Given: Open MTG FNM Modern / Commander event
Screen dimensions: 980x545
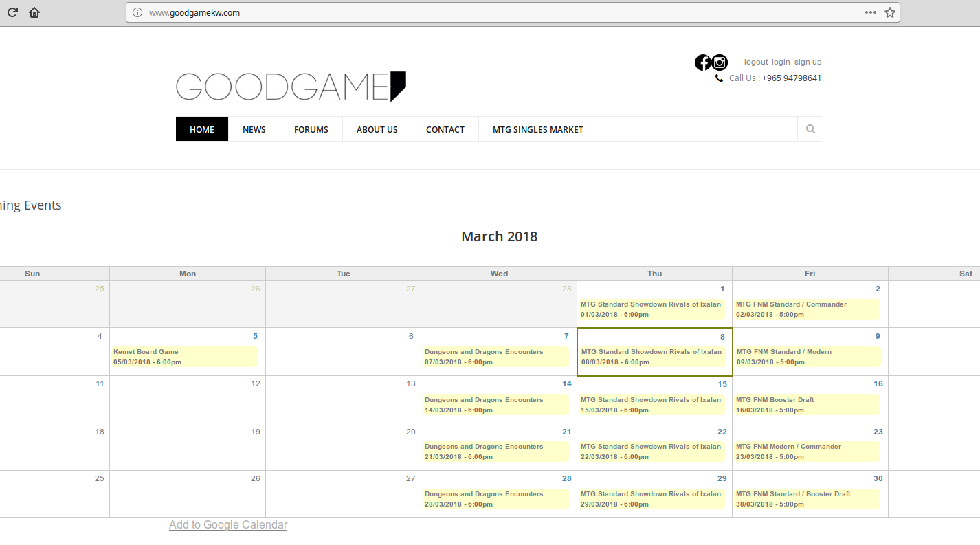Looking at the screenshot, I should tap(808, 451).
